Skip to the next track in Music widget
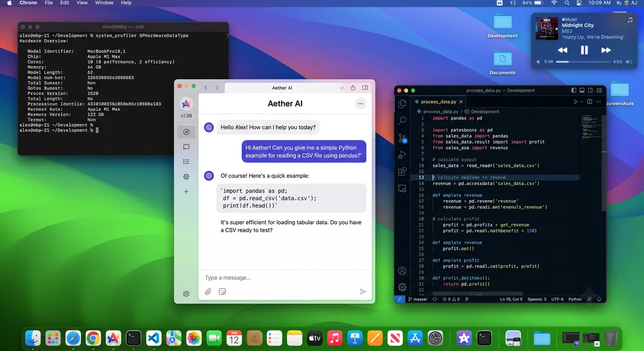This screenshot has height=351, width=644. pos(606,50)
